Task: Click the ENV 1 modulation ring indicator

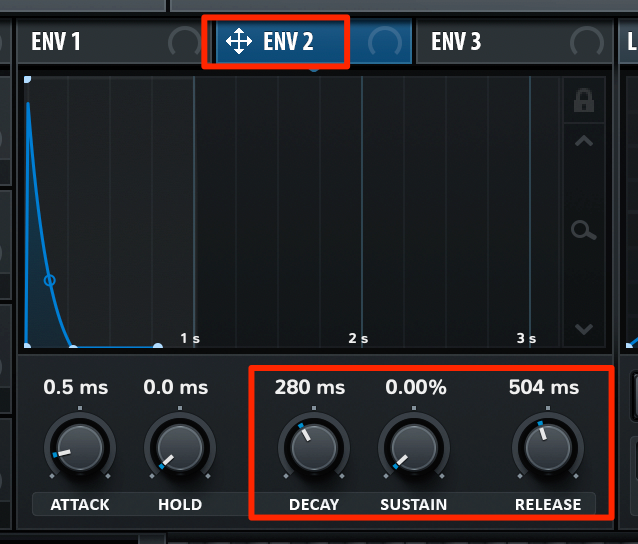Action: click(x=184, y=42)
